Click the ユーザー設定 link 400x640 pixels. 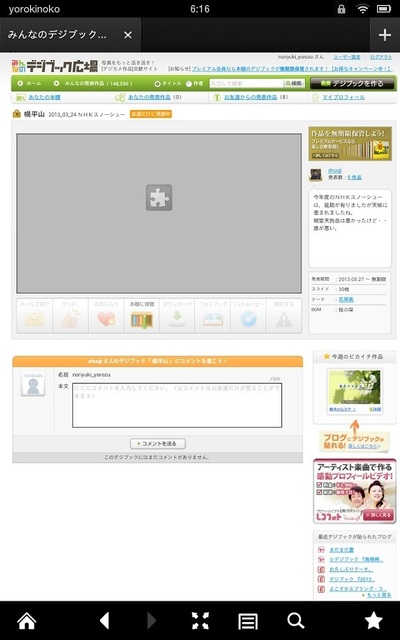coord(347,57)
